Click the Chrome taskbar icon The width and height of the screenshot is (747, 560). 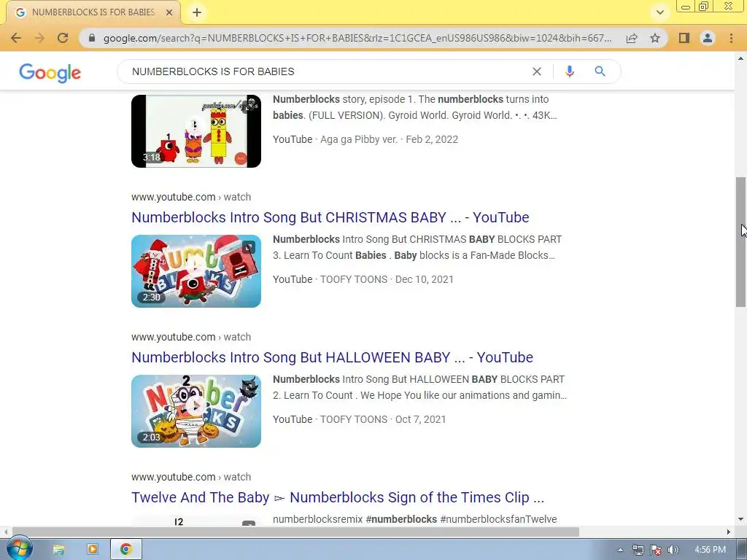tap(125, 550)
